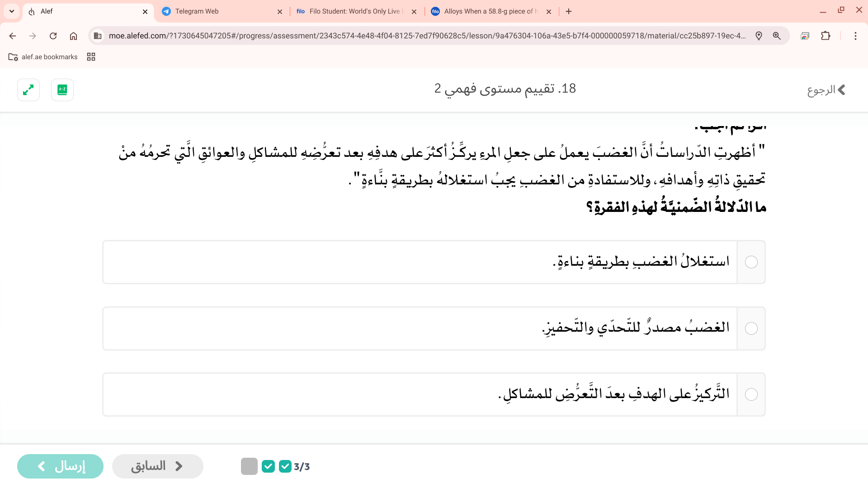
Task: Open the alef.ae bookmarks folder
Action: click(x=43, y=57)
